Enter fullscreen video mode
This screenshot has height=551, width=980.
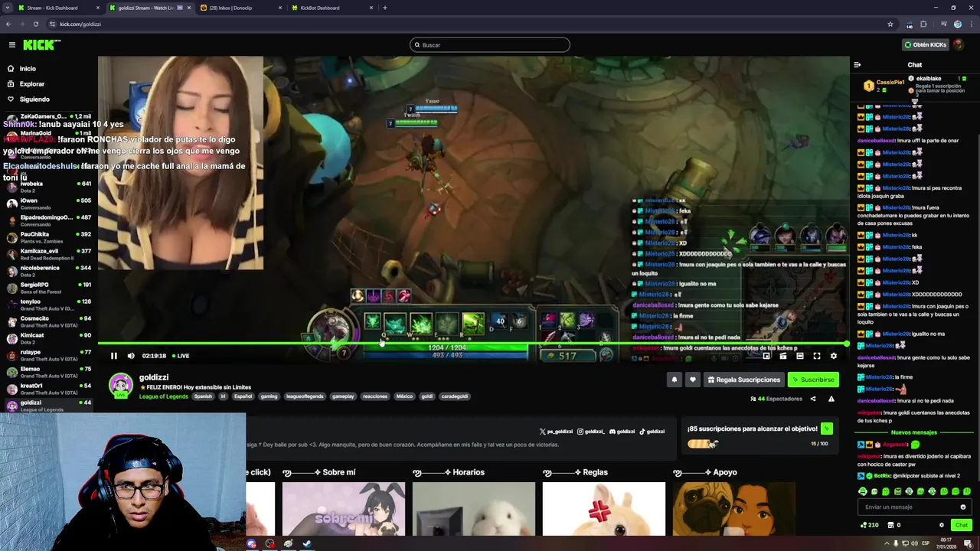[817, 356]
